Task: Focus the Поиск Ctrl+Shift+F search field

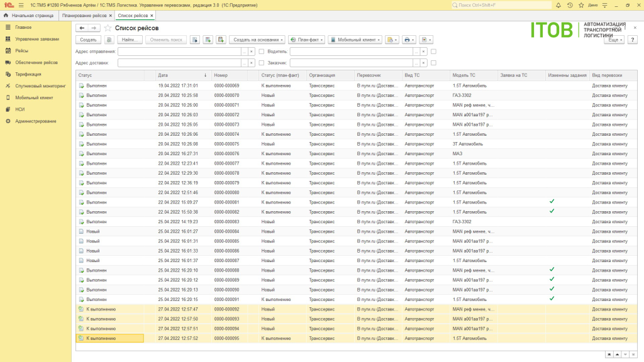Action: click(x=501, y=5)
